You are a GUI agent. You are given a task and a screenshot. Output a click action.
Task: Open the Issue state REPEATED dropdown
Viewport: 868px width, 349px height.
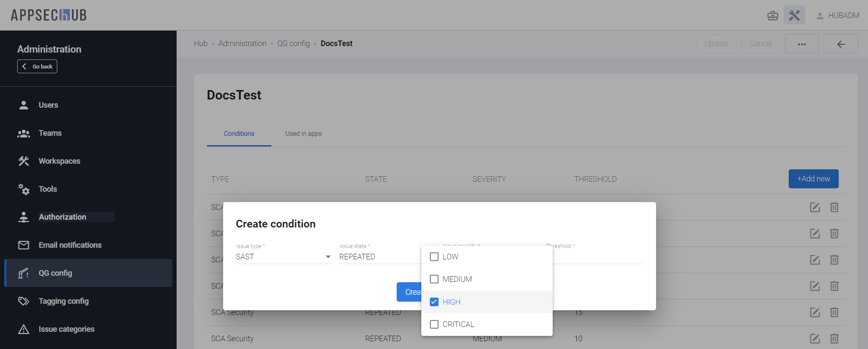(x=379, y=257)
